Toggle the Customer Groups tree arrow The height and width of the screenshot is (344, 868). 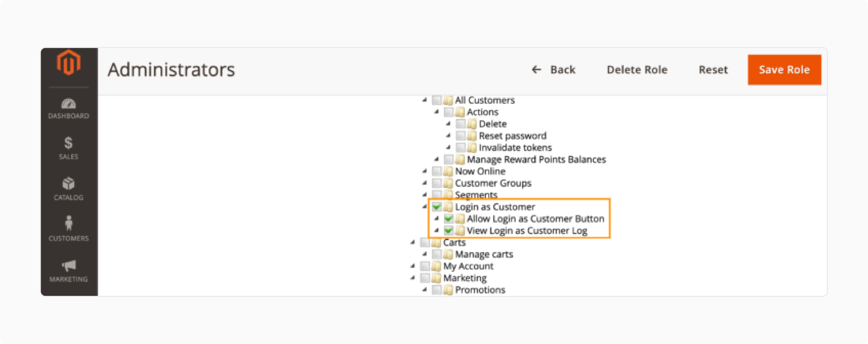(425, 183)
